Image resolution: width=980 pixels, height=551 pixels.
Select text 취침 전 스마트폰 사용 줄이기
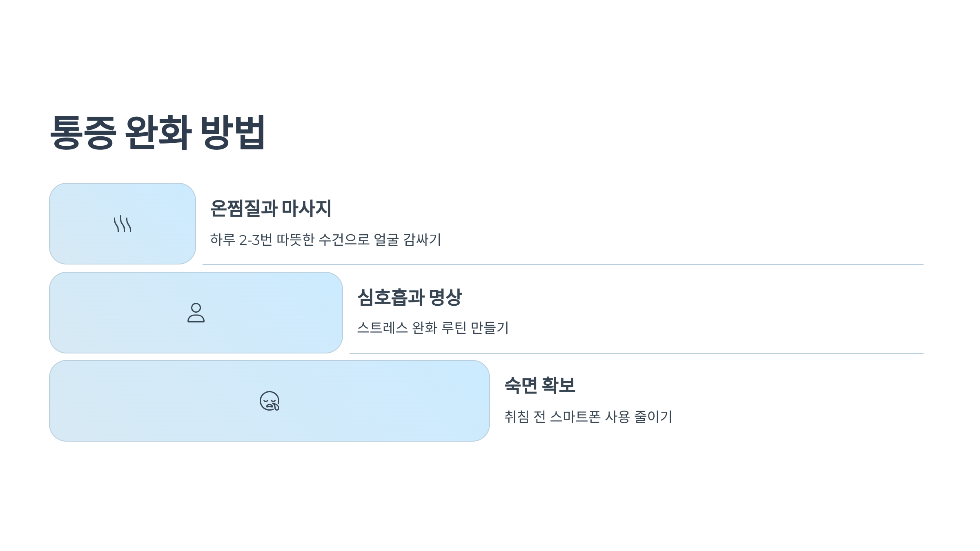588,417
